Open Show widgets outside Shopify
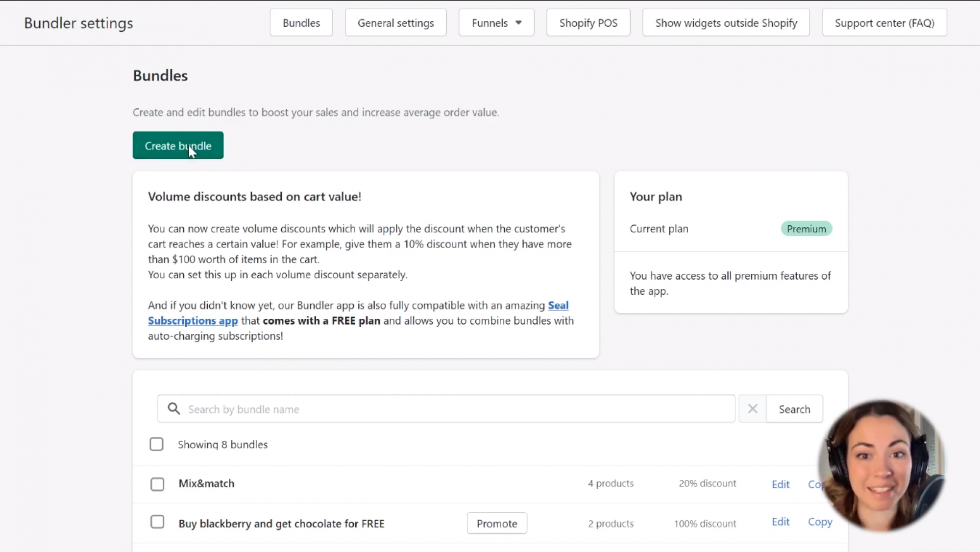Screen dimensions: 980x552 (x=726, y=23)
